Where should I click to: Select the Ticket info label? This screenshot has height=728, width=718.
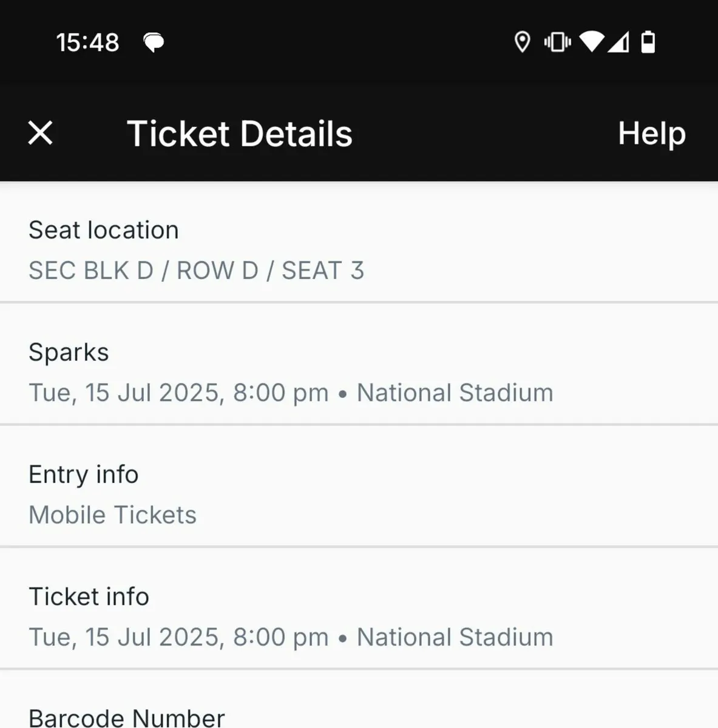click(x=89, y=597)
